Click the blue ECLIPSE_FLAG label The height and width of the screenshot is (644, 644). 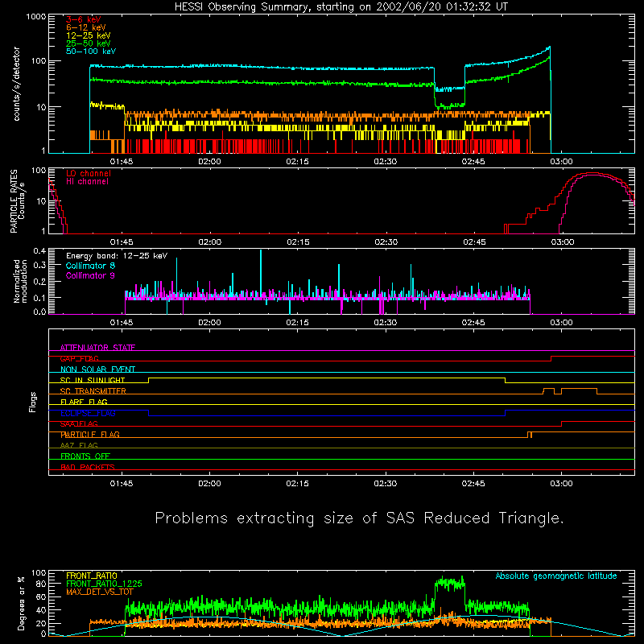(x=88, y=413)
